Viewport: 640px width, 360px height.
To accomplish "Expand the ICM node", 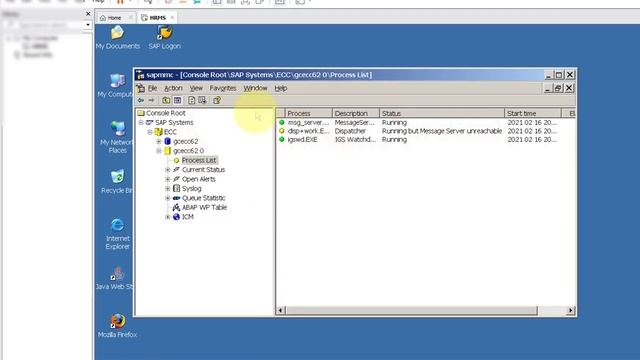I will (x=168, y=217).
